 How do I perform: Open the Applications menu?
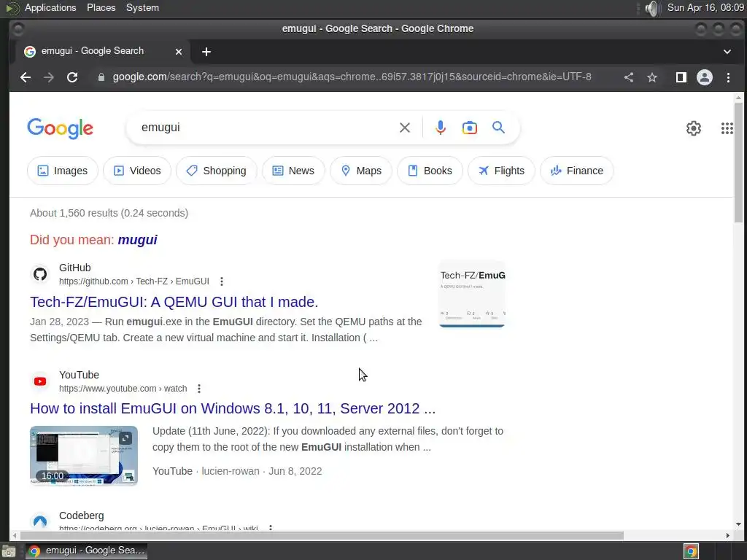click(50, 7)
